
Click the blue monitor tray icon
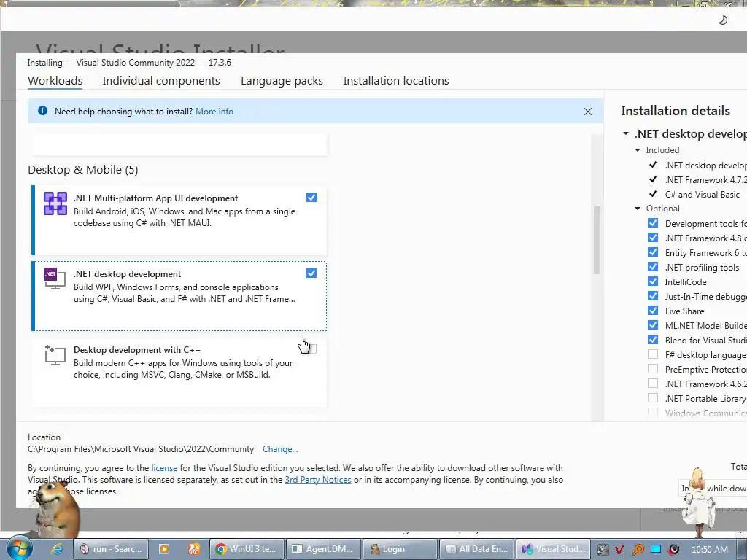(656, 549)
